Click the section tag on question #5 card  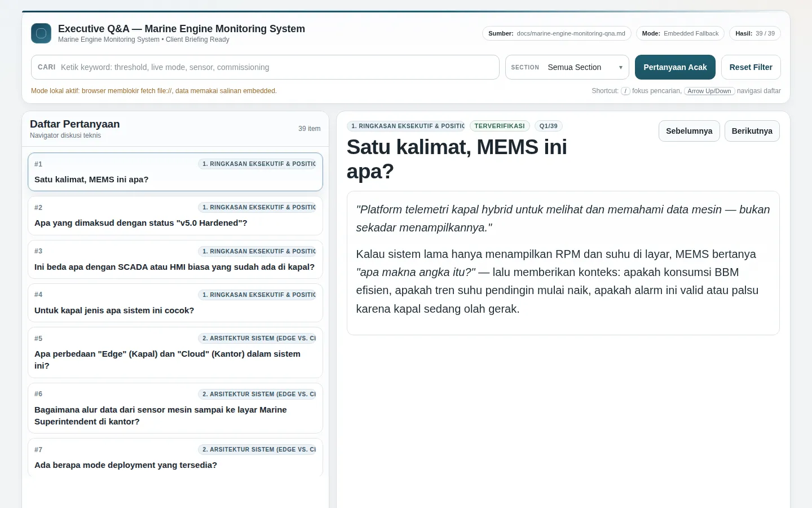[257, 338]
